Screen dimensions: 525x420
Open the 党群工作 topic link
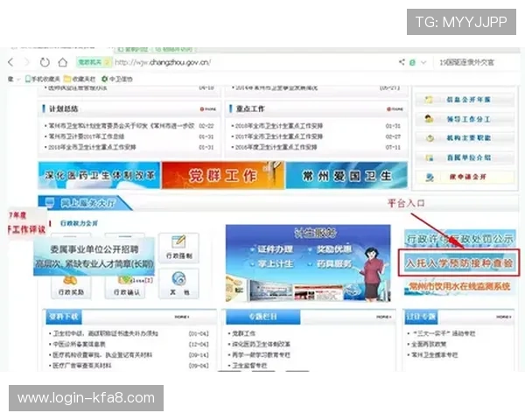coord(244,333)
